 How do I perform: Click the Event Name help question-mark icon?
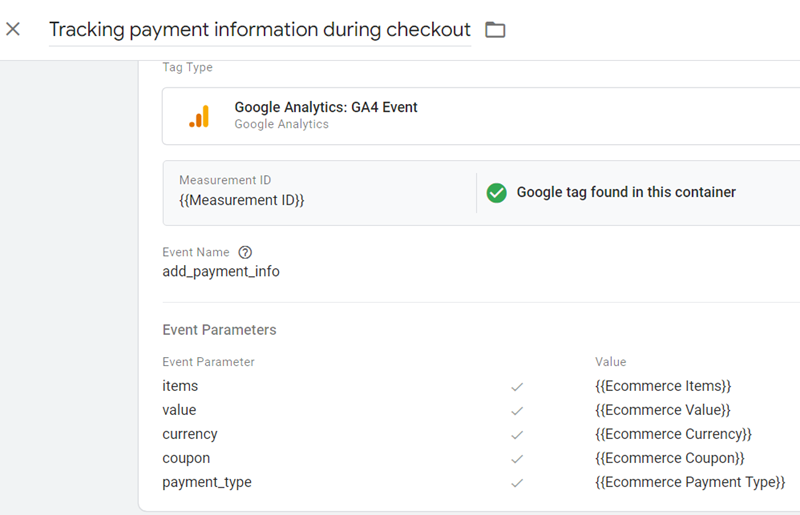coord(245,252)
